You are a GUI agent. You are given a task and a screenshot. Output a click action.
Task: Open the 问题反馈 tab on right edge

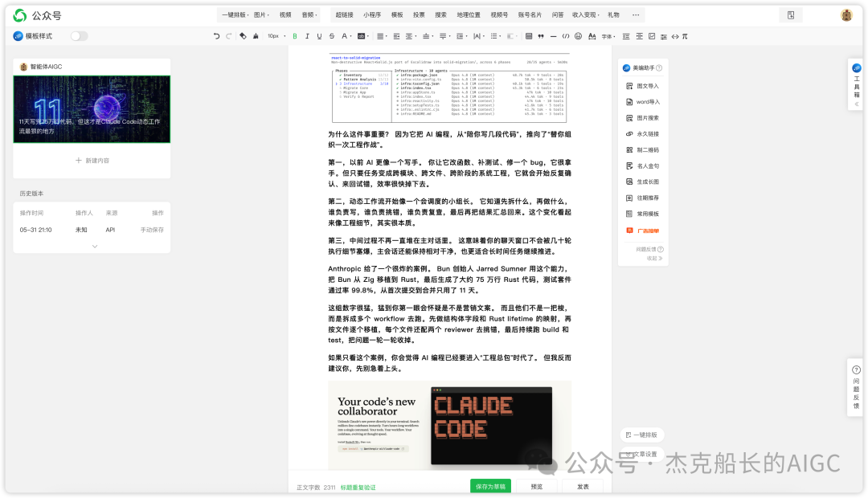(x=856, y=388)
